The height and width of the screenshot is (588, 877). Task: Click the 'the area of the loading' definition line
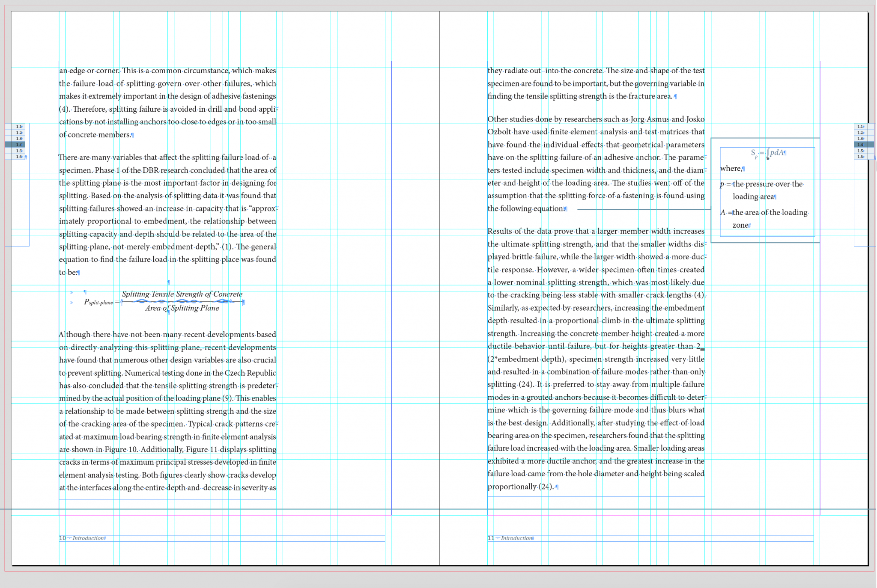click(770, 212)
